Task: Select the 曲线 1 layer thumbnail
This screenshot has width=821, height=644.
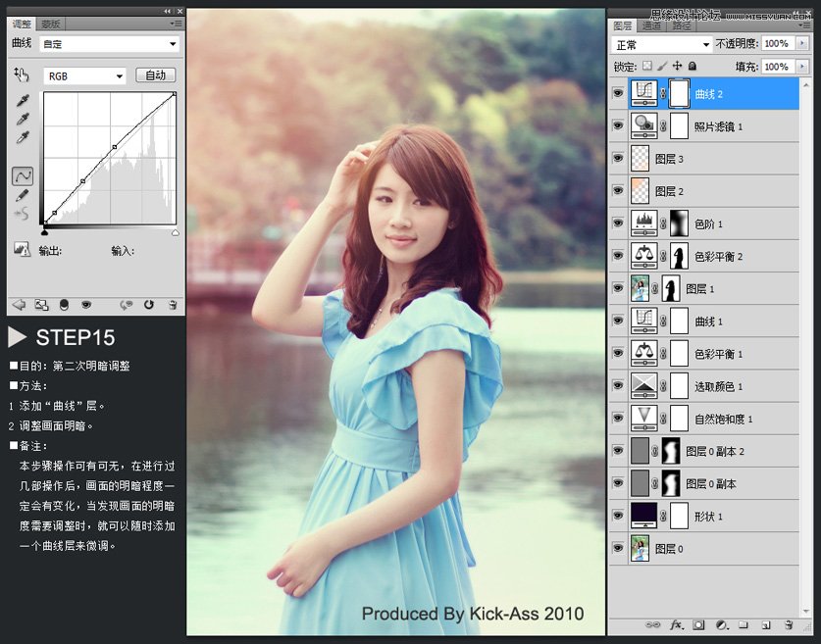Action: click(x=642, y=321)
